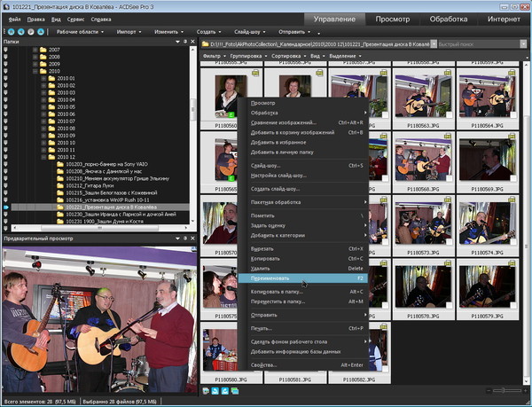Tick the checkbox on P1180579.JPG thumbnail

coord(513,306)
